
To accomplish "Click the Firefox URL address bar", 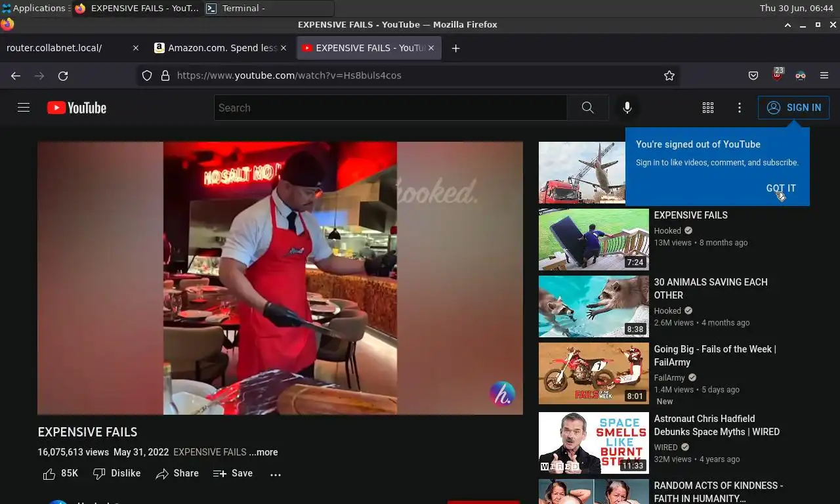I will click(407, 75).
